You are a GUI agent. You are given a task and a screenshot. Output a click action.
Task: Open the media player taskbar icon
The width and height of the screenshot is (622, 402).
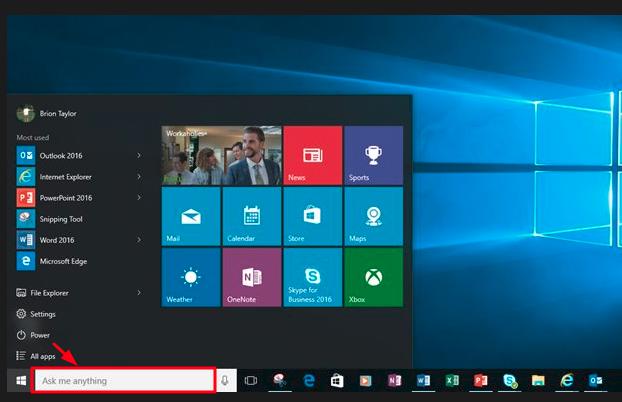(365, 381)
